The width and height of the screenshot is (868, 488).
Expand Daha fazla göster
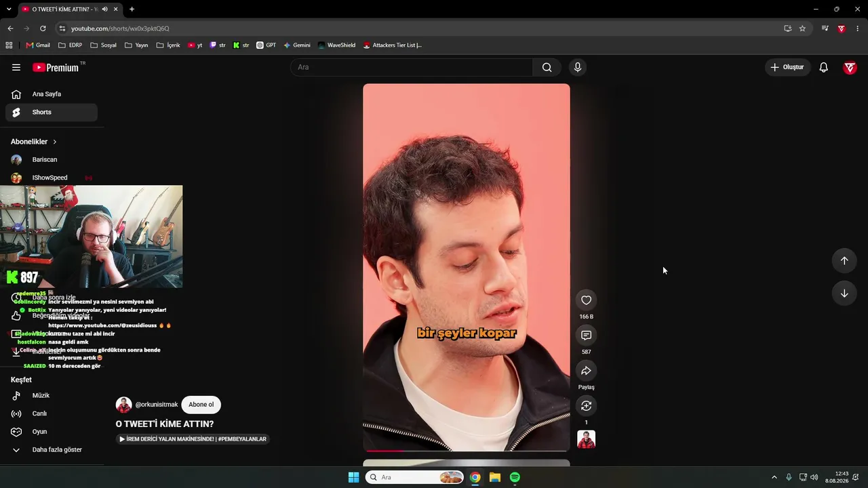pos(52,450)
